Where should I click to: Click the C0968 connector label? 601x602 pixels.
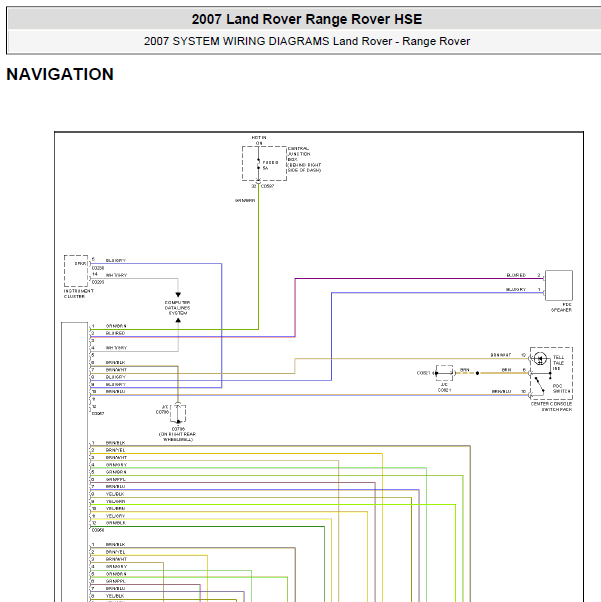click(98, 530)
